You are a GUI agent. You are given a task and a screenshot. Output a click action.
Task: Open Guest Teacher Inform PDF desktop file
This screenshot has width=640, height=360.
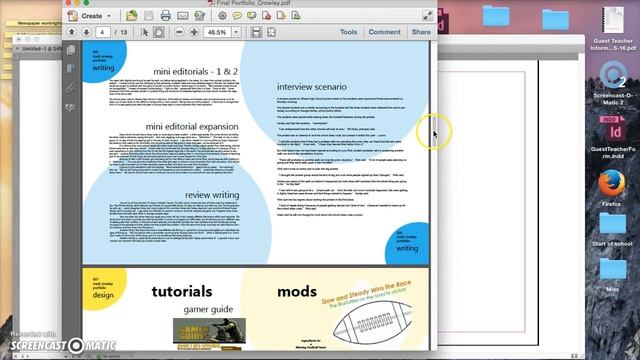(613, 29)
